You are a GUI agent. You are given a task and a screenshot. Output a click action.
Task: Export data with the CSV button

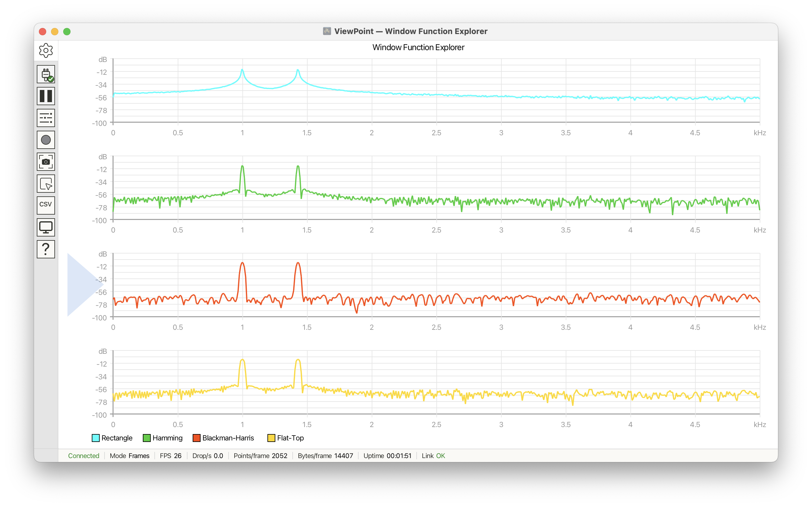pos(46,205)
